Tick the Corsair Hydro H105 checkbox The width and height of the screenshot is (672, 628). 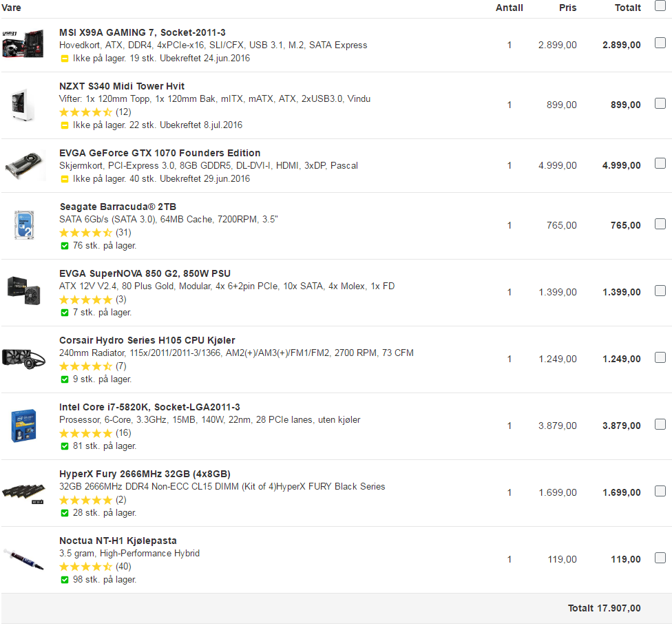pos(660,357)
